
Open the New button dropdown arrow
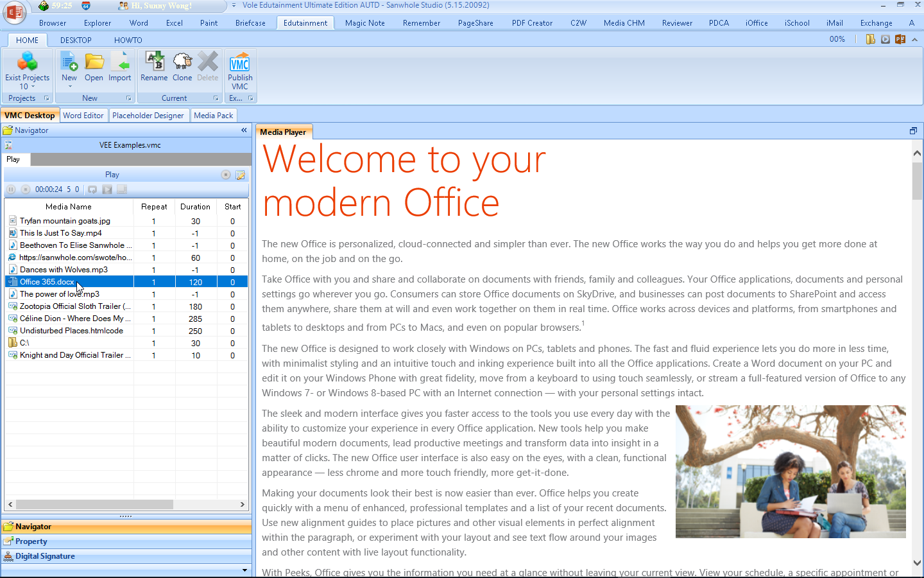[x=69, y=86]
